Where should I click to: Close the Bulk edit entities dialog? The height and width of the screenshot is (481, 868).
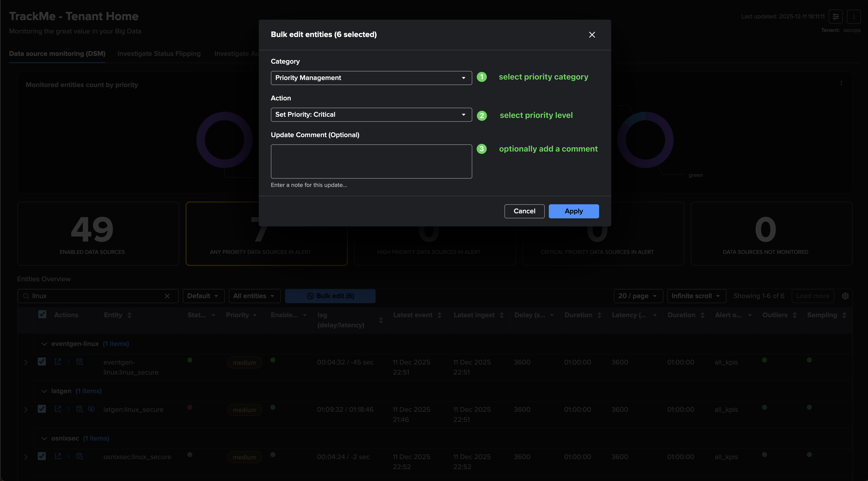click(x=592, y=35)
